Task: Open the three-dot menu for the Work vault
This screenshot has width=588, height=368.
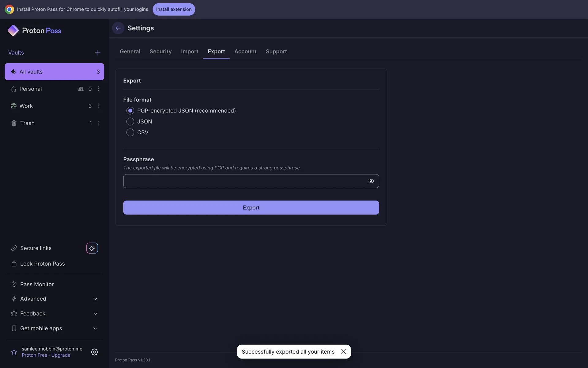Action: tap(98, 106)
